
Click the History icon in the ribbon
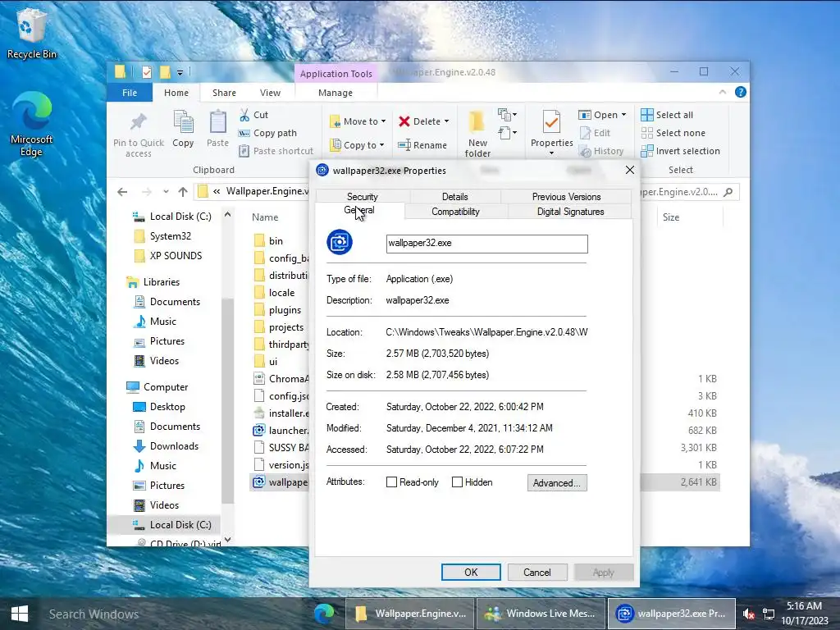click(x=585, y=152)
